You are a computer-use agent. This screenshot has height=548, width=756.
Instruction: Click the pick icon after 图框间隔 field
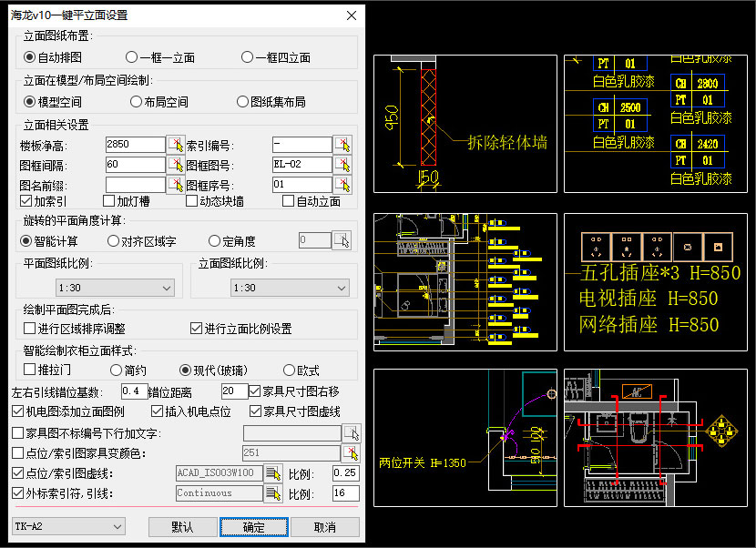point(176,165)
